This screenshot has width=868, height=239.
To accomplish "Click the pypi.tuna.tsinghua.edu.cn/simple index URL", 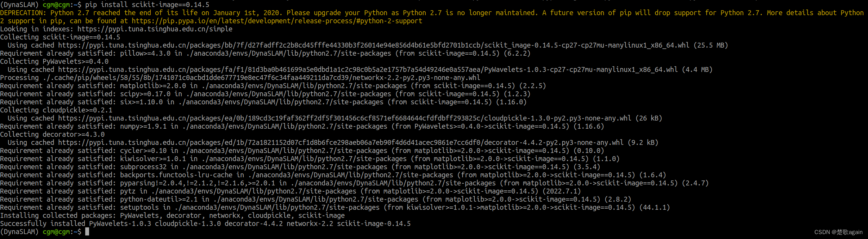I will [155, 29].
